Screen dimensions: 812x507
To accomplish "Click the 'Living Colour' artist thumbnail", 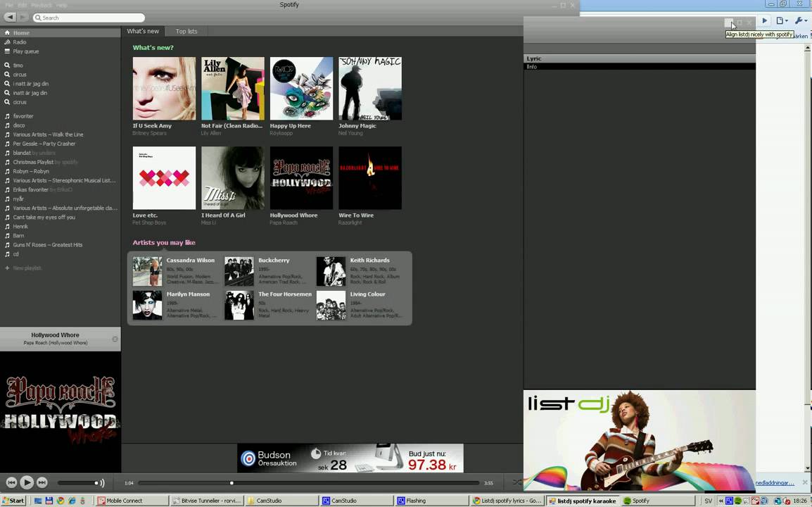I will pyautogui.click(x=331, y=305).
